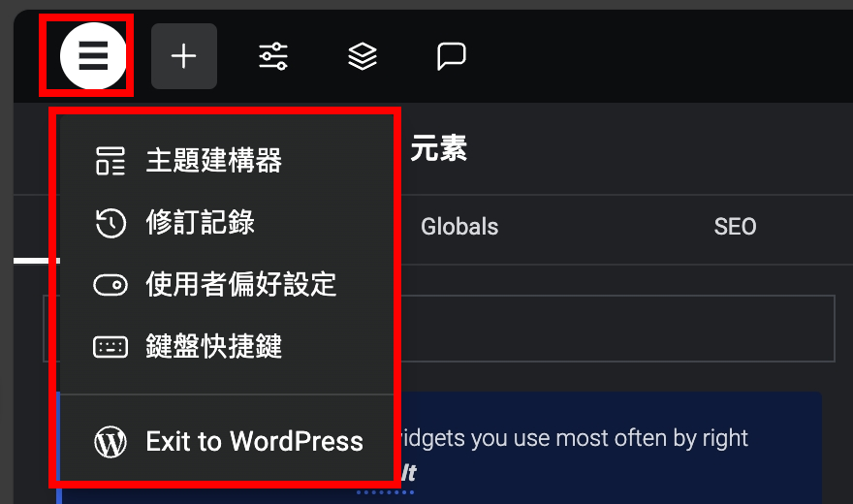This screenshot has height=504, width=853.
Task: Show the Structure layers panel icon
Action: point(363,56)
